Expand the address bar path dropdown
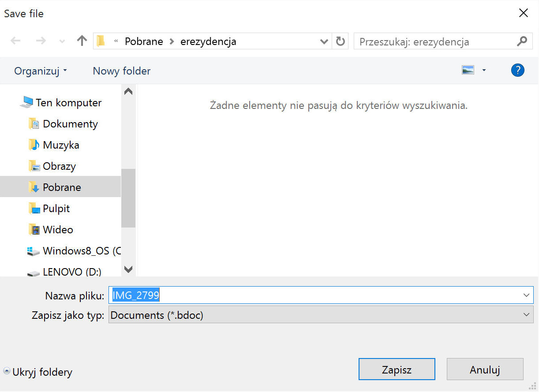Image resolution: width=539 pixels, height=392 pixels. click(324, 41)
